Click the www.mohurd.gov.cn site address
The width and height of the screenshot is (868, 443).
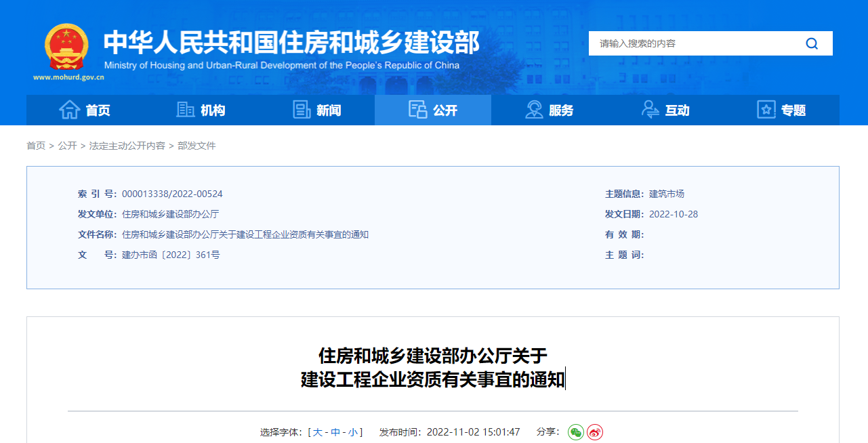click(68, 77)
